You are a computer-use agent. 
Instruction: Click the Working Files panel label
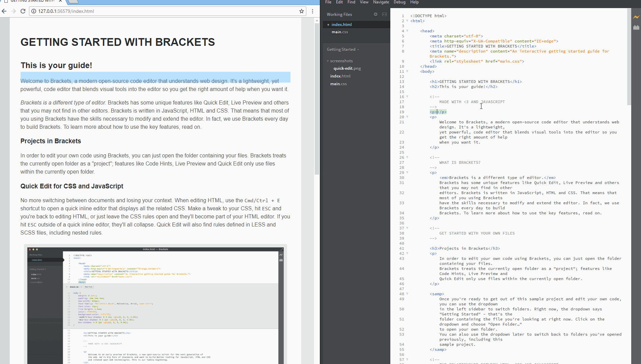pyautogui.click(x=339, y=14)
